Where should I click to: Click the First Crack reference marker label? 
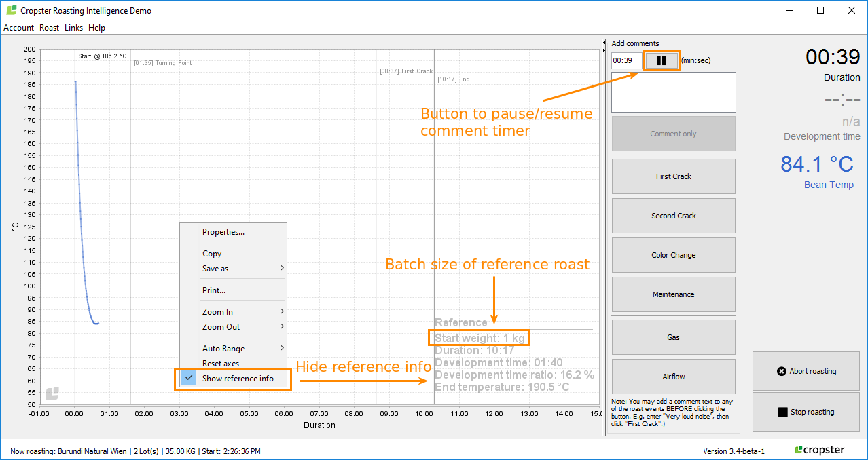406,71
